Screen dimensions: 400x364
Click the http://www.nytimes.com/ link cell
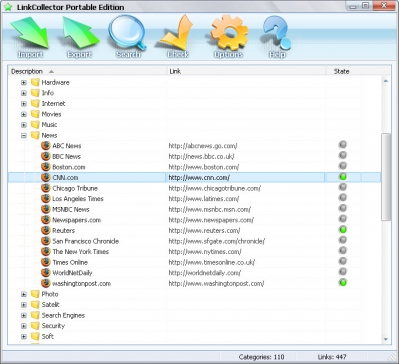205,252
